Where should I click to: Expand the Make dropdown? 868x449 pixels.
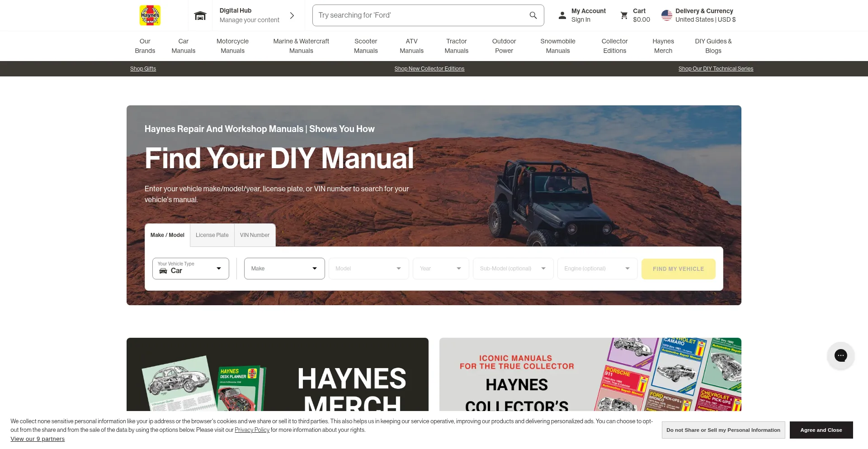[x=284, y=269]
